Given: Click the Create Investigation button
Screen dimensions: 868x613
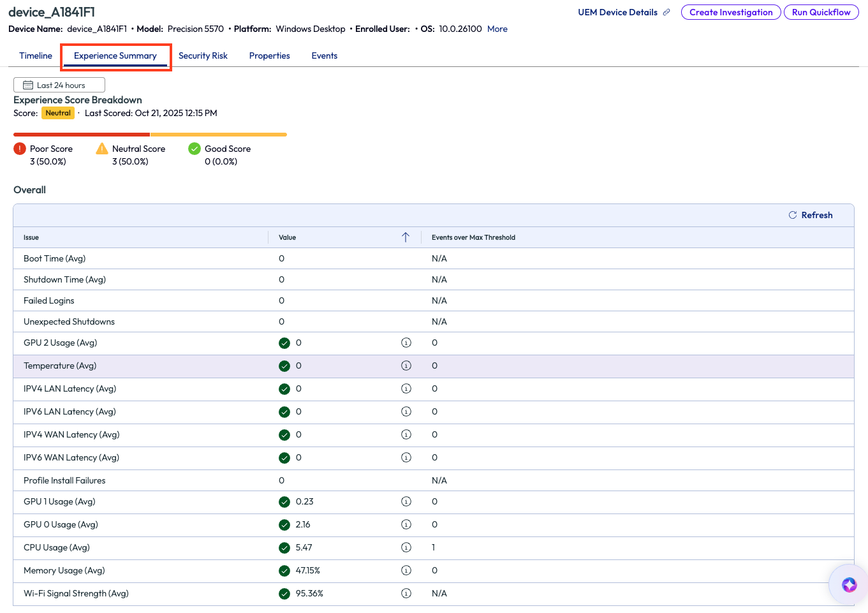Looking at the screenshot, I should [x=730, y=12].
